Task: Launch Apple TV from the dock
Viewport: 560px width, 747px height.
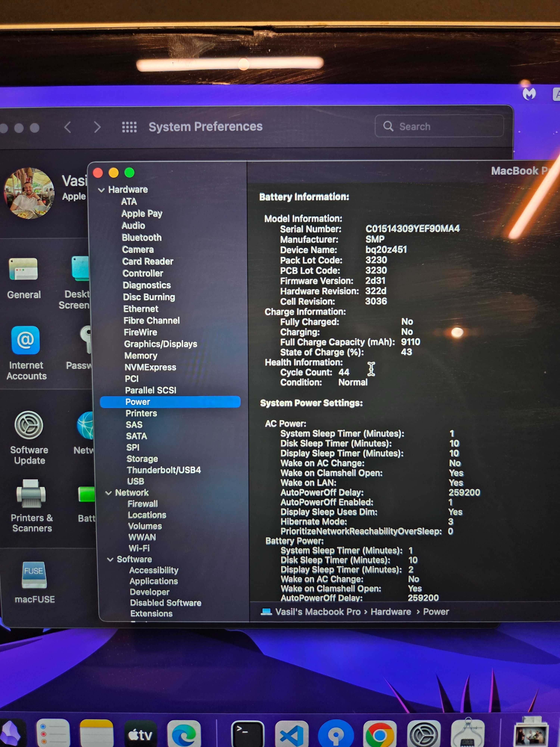Action: 140,734
